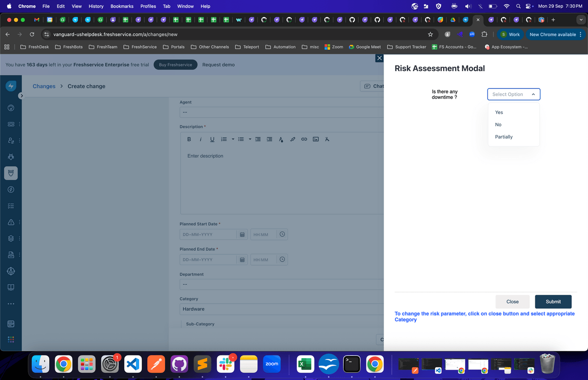Insert an image into the description
Screen dimensions: 588x380
pyautogui.click(x=316, y=139)
